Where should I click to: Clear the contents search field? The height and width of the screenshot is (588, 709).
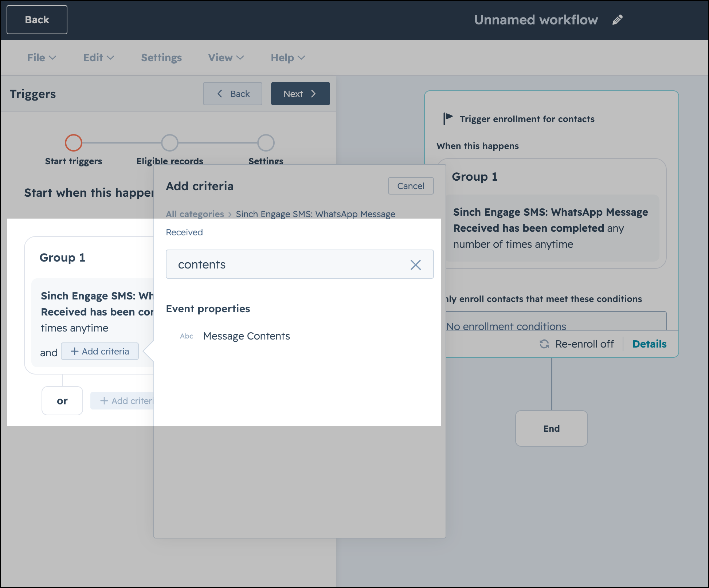(416, 264)
